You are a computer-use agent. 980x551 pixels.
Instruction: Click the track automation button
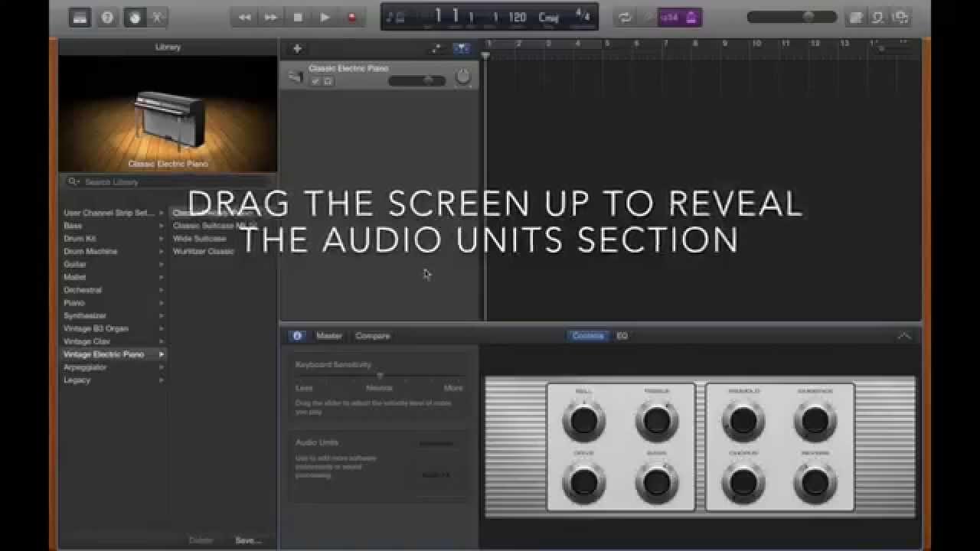(437, 48)
